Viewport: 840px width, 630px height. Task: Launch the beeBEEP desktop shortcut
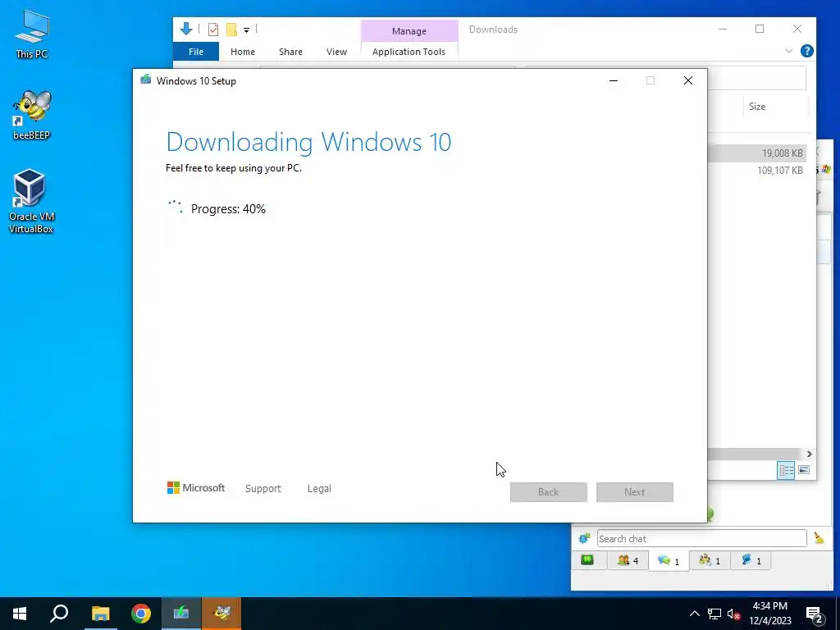coord(32,115)
